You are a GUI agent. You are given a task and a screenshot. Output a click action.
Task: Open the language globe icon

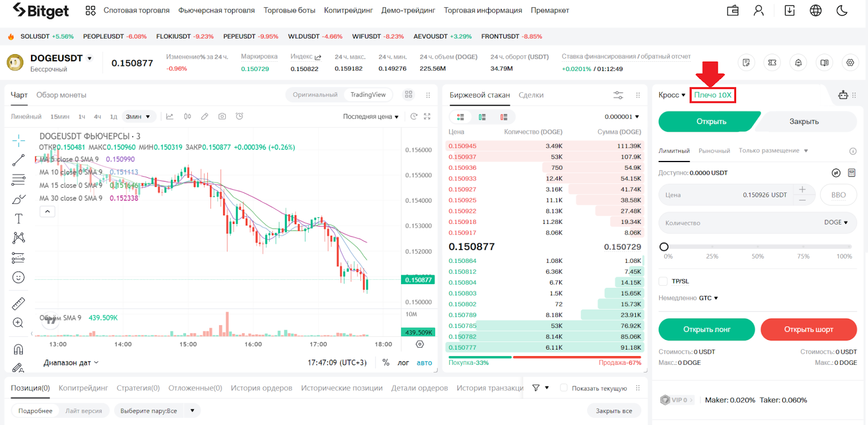(x=815, y=10)
